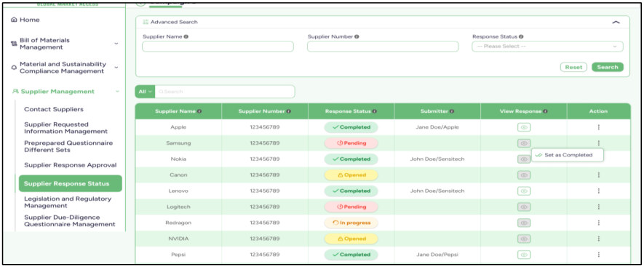Click Supplier Number info icon in search panel

click(357, 36)
